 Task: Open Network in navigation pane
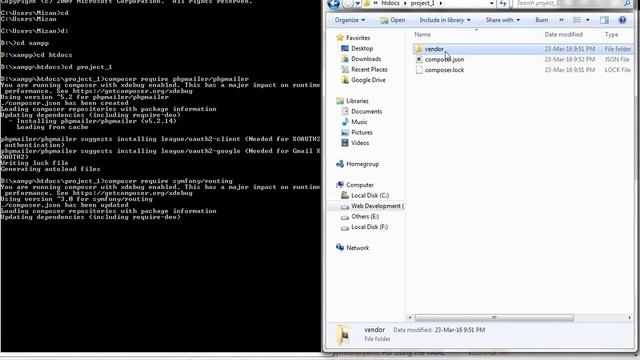(358, 249)
